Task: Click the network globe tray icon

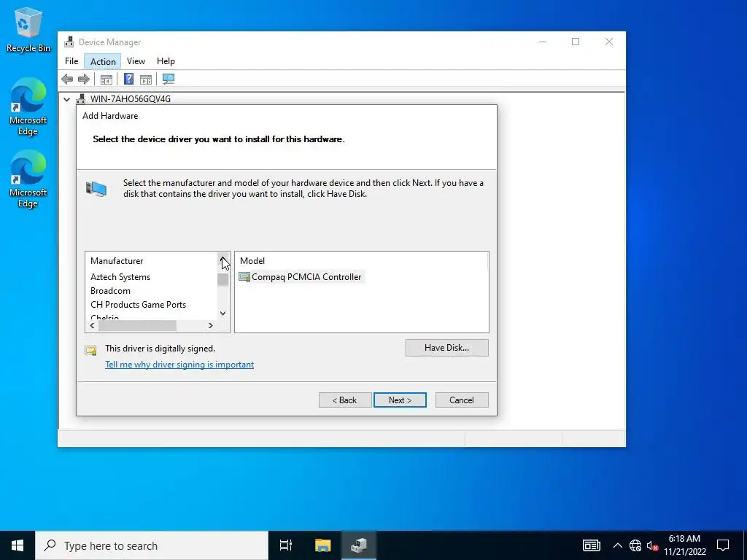Action: [635, 545]
